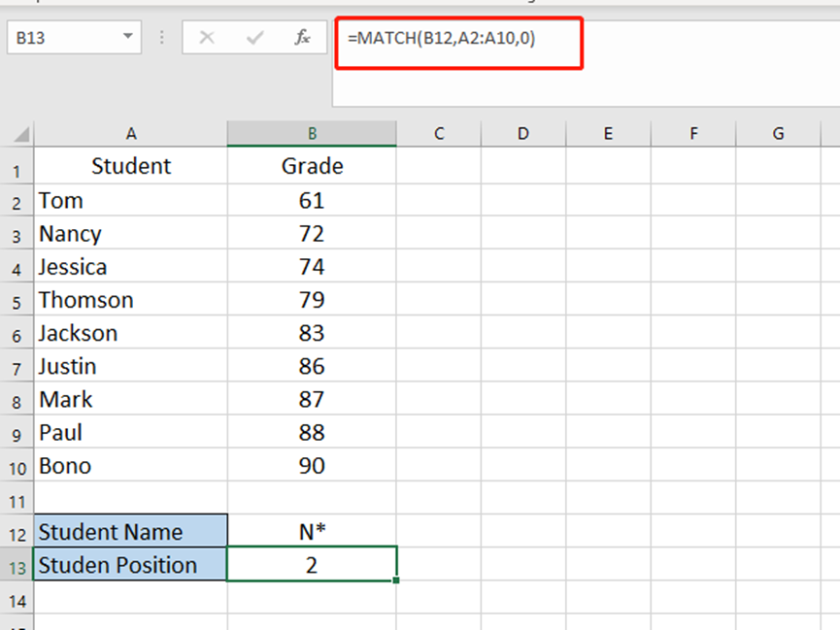The width and height of the screenshot is (840, 630).
Task: Select row 1 header
Action: tap(17, 167)
